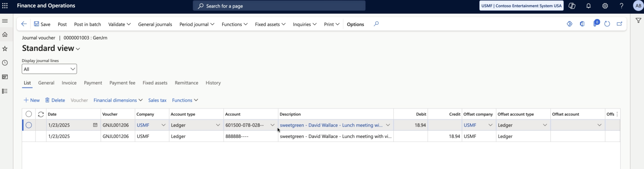Expand the Inquiries menu
The image size is (644, 169).
[x=304, y=24]
